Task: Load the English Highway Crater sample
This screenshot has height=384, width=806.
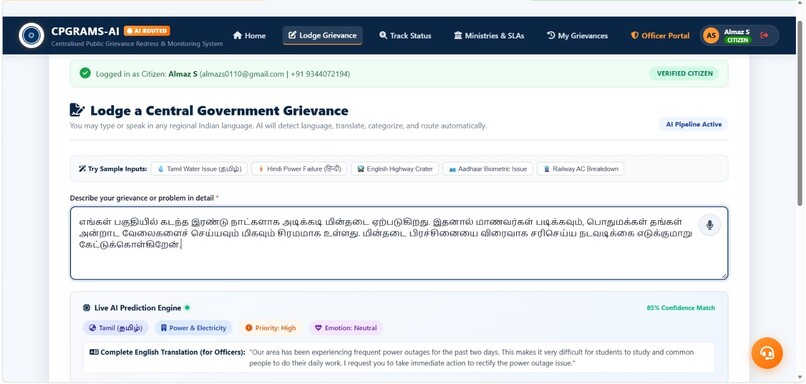Action: click(x=395, y=169)
